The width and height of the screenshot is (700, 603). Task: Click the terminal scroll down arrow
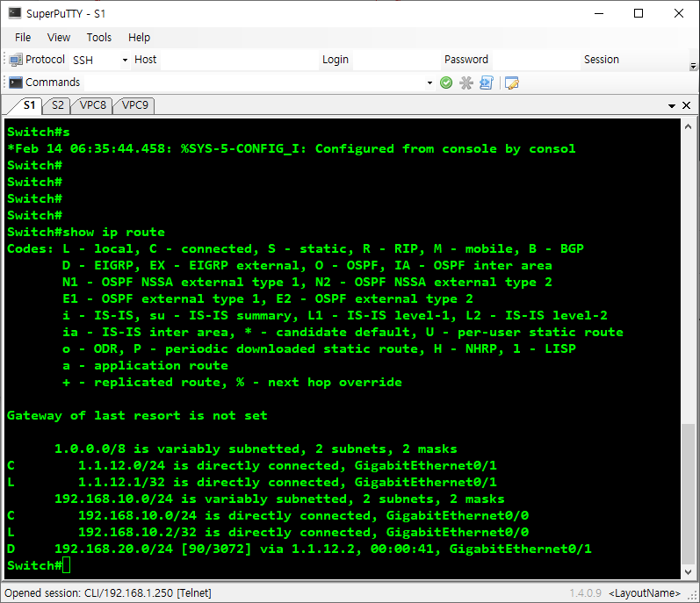688,571
